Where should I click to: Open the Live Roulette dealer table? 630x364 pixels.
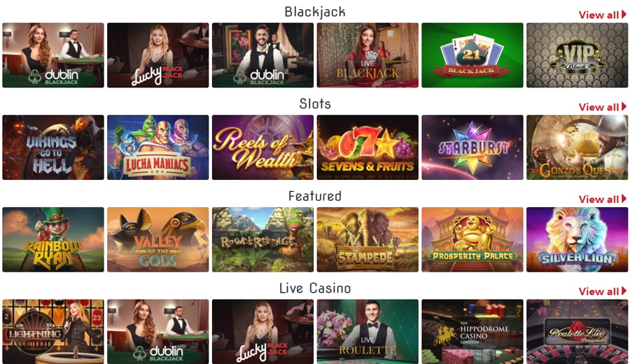pyautogui.click(x=367, y=332)
